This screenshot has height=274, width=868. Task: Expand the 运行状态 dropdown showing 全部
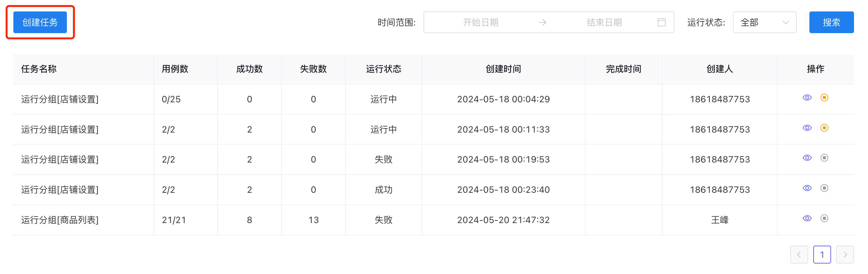pos(764,23)
